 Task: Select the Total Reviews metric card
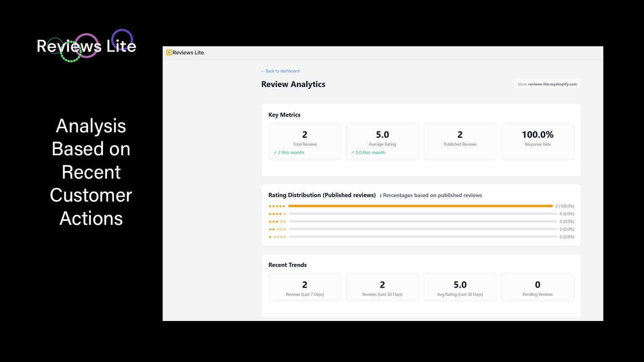pos(305,141)
